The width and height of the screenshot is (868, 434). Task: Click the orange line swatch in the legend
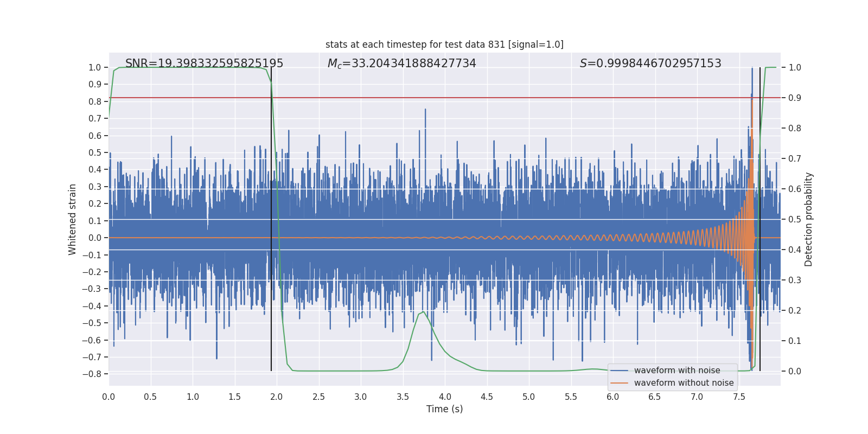620,383
